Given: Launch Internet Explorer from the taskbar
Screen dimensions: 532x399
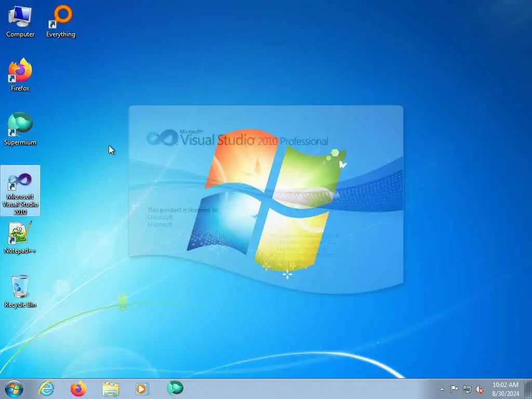Looking at the screenshot, I should [46, 389].
